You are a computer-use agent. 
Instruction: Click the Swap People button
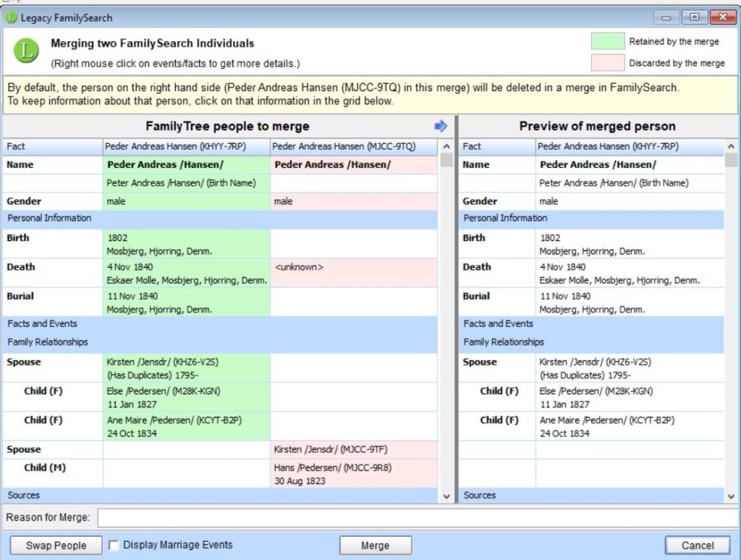point(56,546)
